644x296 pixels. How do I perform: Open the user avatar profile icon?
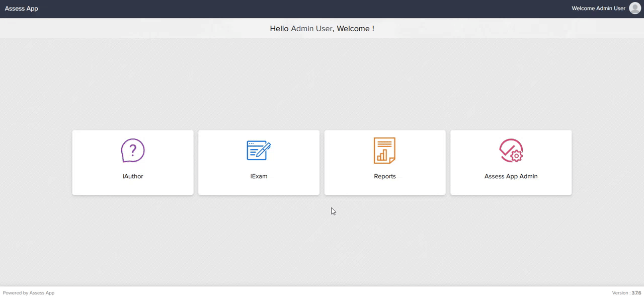[635, 8]
